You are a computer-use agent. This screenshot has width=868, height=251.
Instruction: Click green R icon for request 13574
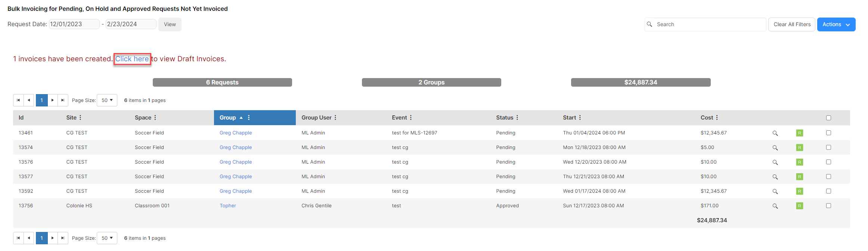tap(799, 148)
